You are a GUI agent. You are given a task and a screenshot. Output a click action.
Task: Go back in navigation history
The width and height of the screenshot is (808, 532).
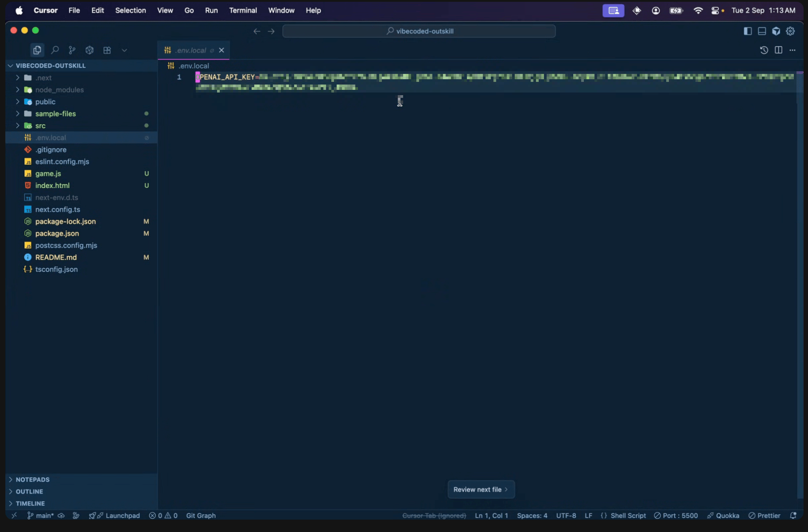[257, 31]
